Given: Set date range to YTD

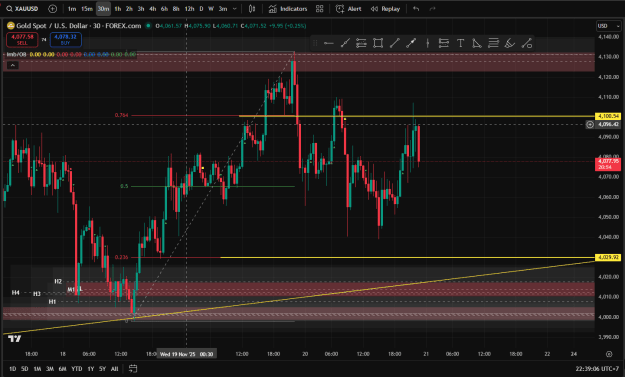Looking at the screenshot, I should click(77, 369).
